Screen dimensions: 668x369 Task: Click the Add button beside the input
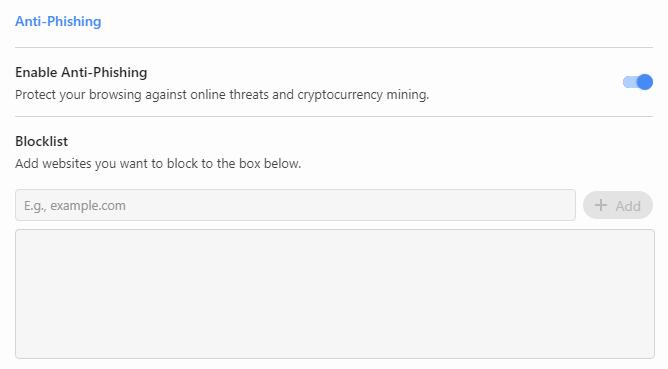pos(618,205)
